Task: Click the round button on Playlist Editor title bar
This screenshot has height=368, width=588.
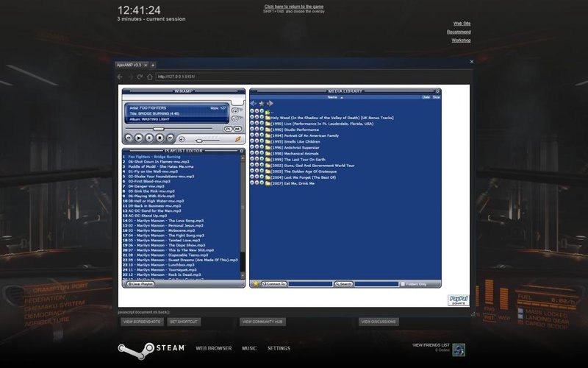Action: (x=242, y=151)
